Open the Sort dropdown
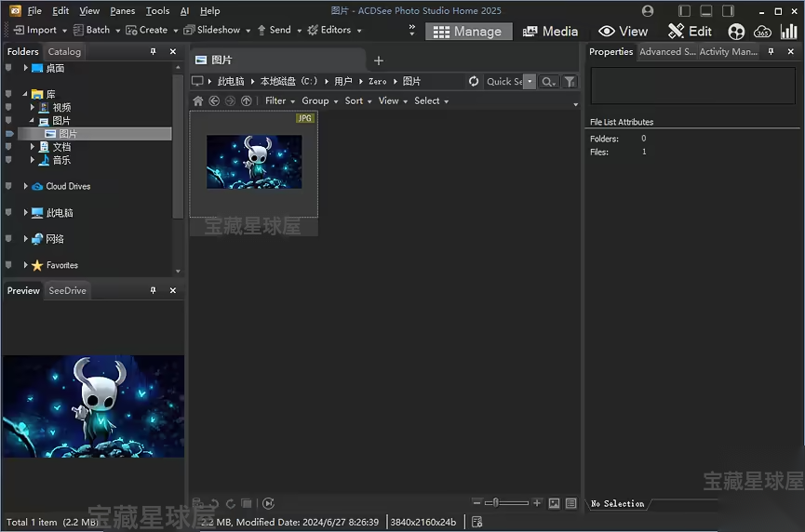The image size is (805, 532). (358, 101)
